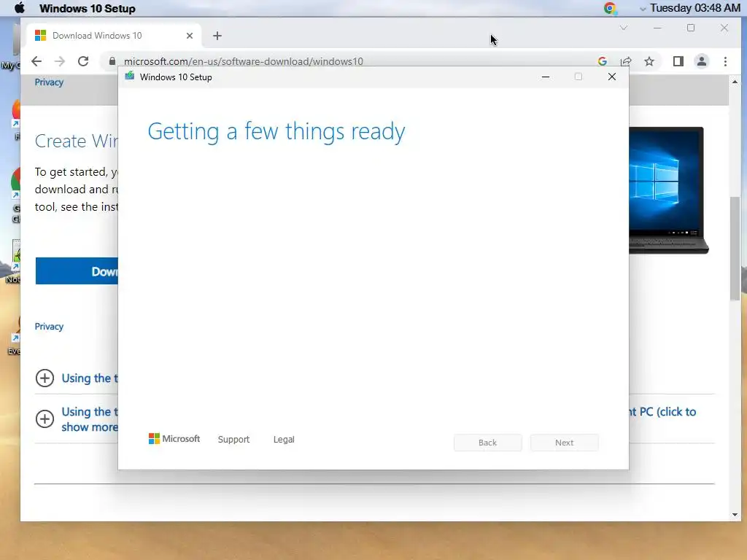Go back in browser history
Image resolution: width=747 pixels, height=560 pixels.
36,61
